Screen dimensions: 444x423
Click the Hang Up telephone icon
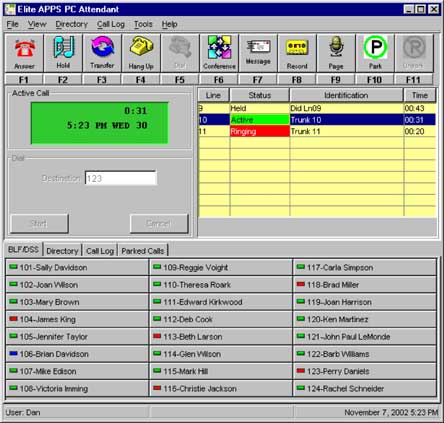pyautogui.click(x=141, y=53)
